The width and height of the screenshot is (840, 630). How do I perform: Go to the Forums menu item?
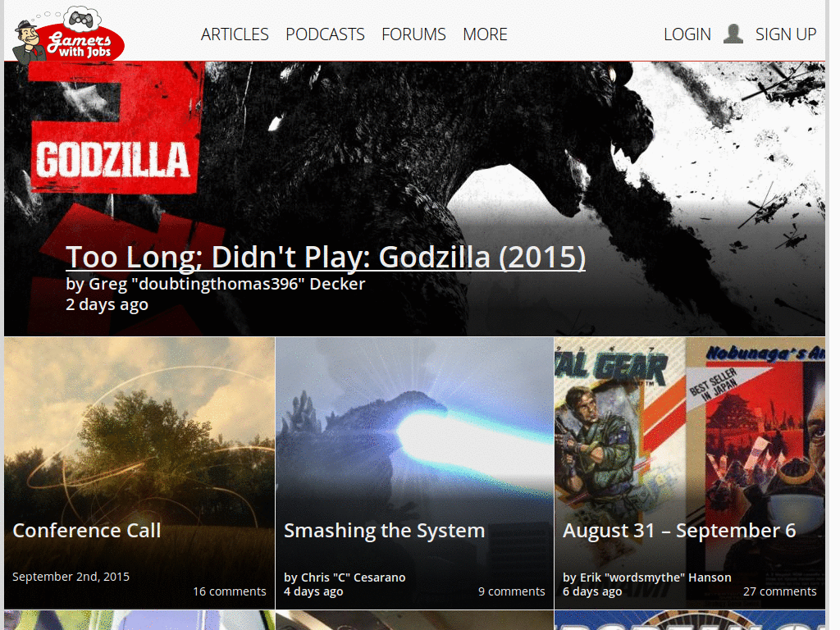pyautogui.click(x=413, y=34)
